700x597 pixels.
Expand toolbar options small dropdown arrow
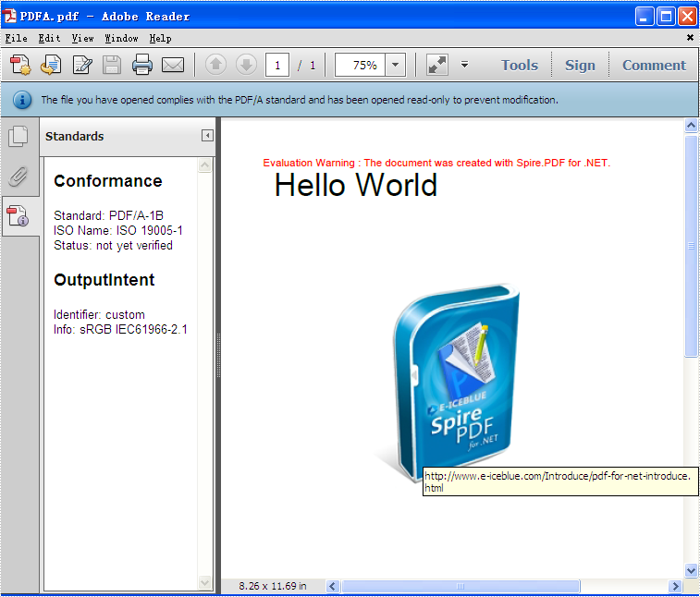(x=465, y=65)
